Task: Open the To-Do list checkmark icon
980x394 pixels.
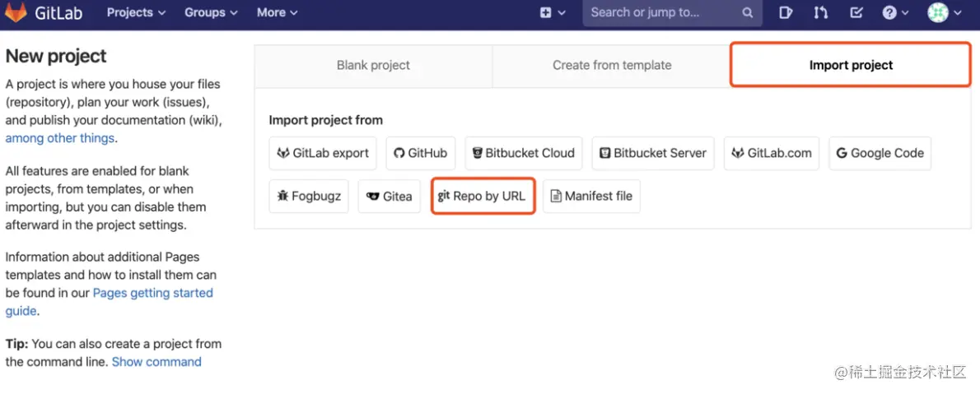Action: coord(856,12)
